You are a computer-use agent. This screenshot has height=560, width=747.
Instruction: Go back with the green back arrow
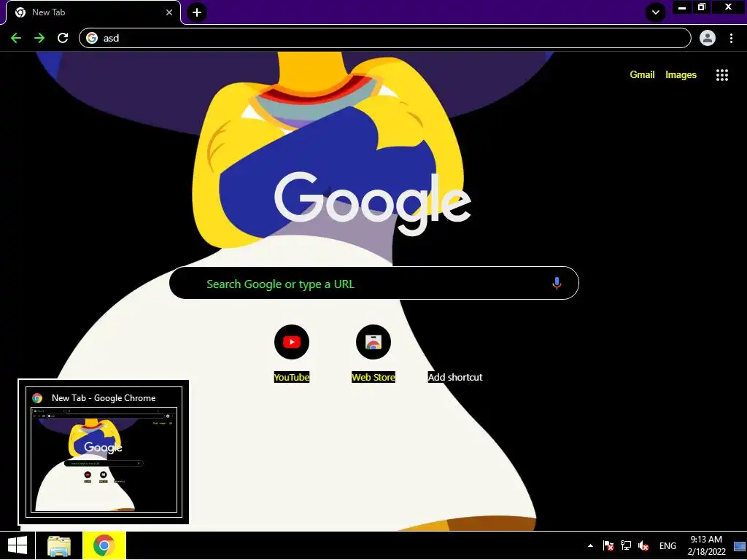pos(16,38)
